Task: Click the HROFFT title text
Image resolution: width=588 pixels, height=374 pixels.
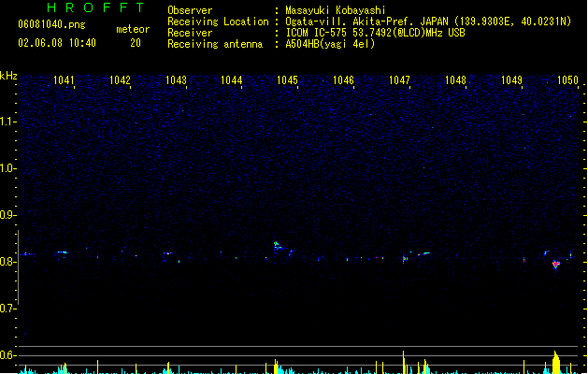Action: (95, 7)
